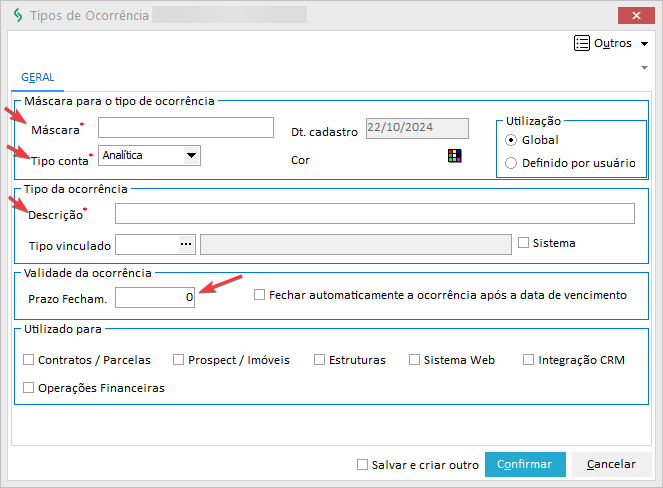Click the app logo icon in title bar

point(15,16)
